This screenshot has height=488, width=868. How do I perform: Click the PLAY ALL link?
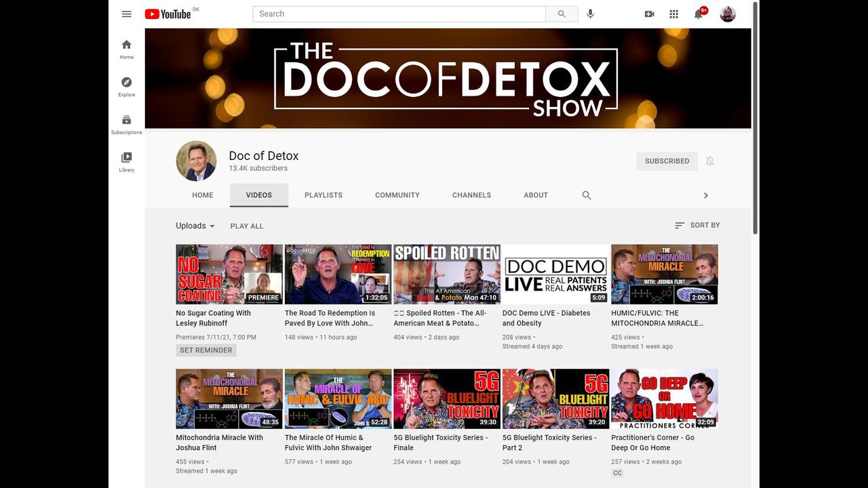tap(247, 226)
